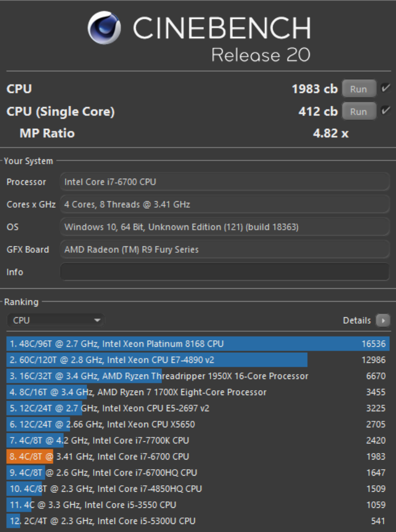This screenshot has height=532, width=396.
Task: Select the Core i7-7700K ranking row
Action: (x=198, y=440)
